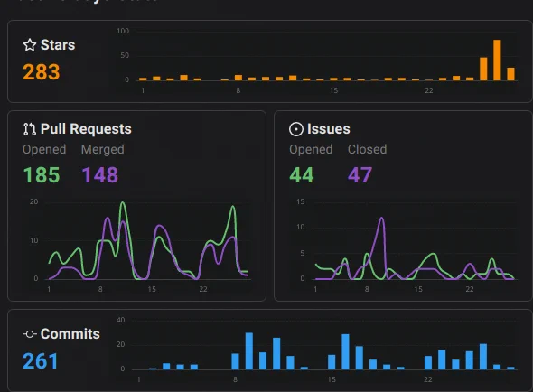This screenshot has width=533, height=392.
Task: Click the 22 x-axis label in Stars chart
Action: point(429,90)
